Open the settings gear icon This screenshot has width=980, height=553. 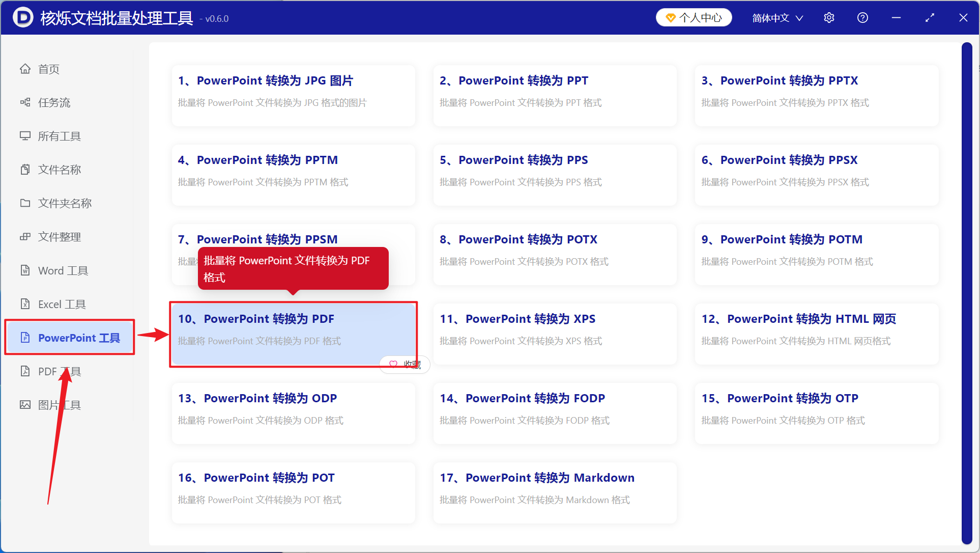[829, 18]
